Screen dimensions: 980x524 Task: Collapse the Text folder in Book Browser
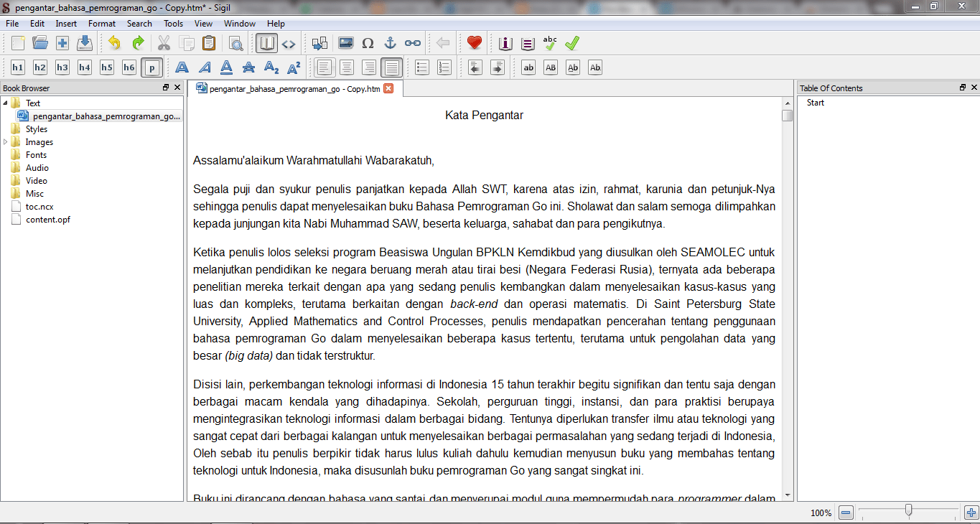click(x=5, y=103)
